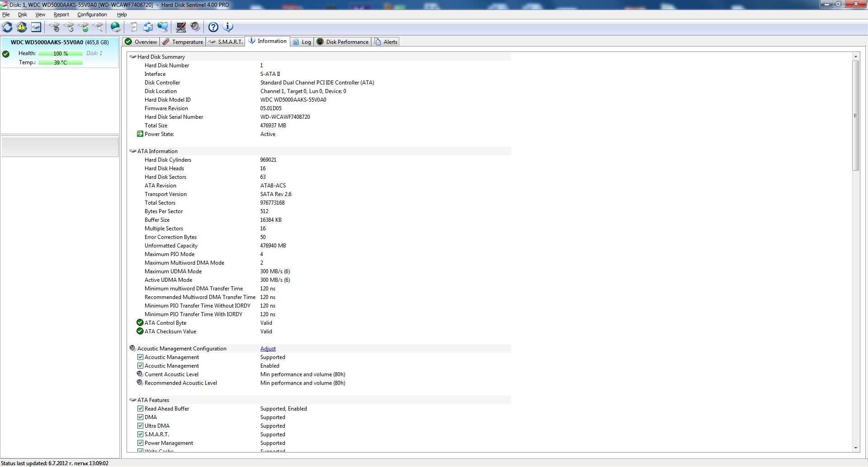
Task: Click the Health 100 % progress bar
Action: pos(61,53)
